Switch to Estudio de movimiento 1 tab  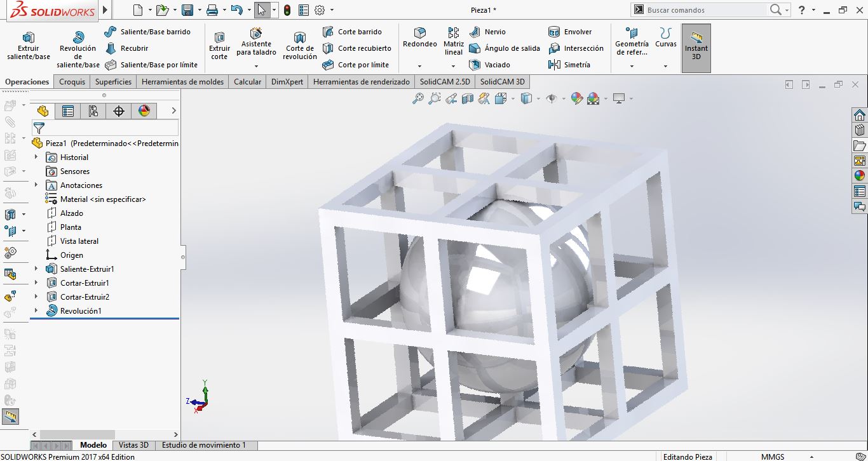pyautogui.click(x=204, y=445)
